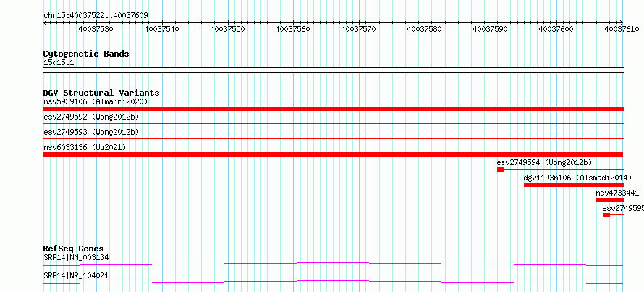Click ruler position 40037570
Image resolution: width=644 pixels, height=292 pixels.
pyautogui.click(x=359, y=29)
